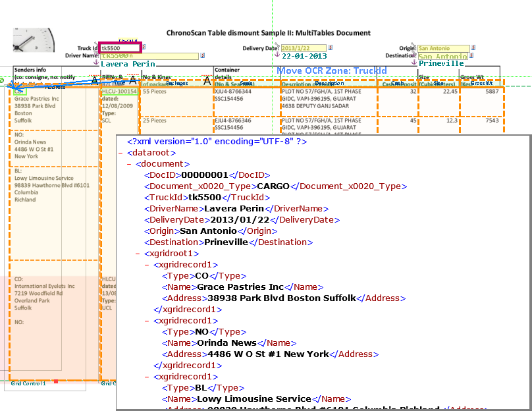Collapse the dataroot XML node

(120, 153)
